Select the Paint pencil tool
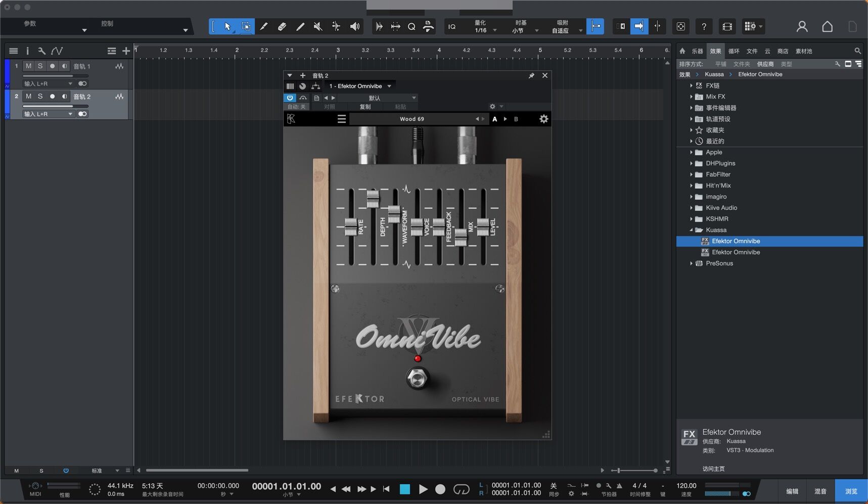 (x=300, y=26)
